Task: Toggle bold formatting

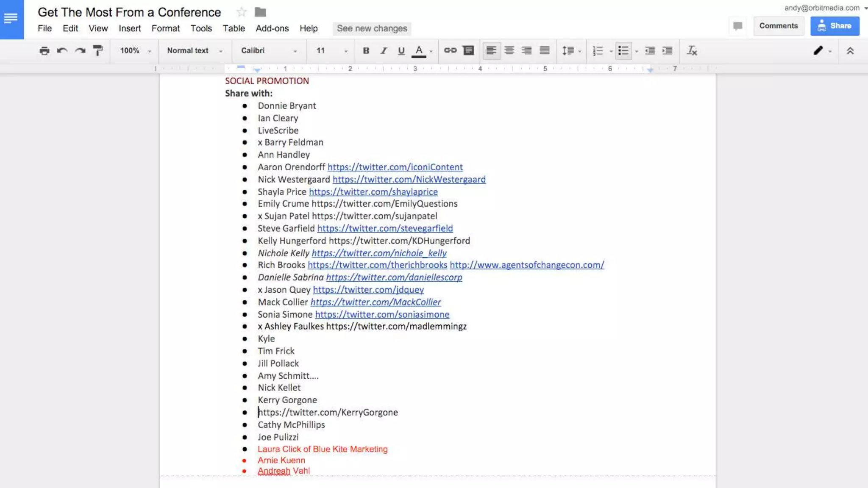Action: (366, 51)
